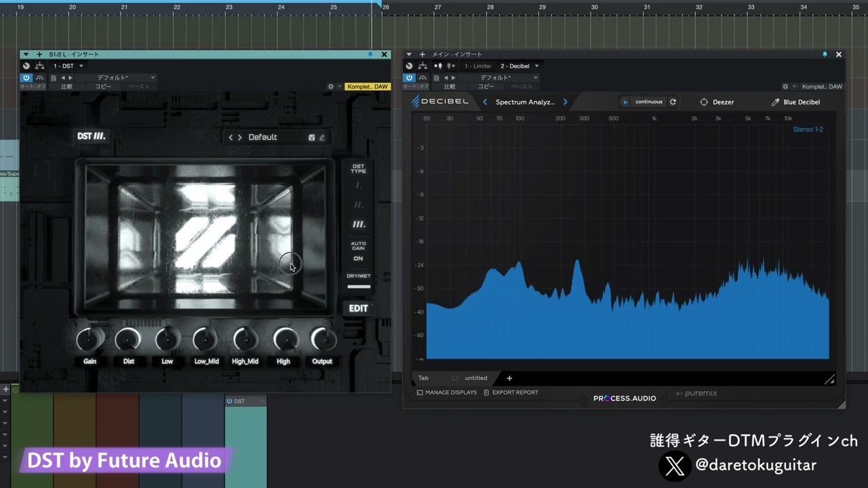Select the untitled tab in Decibel
This screenshot has width=868, height=488.
(x=475, y=378)
